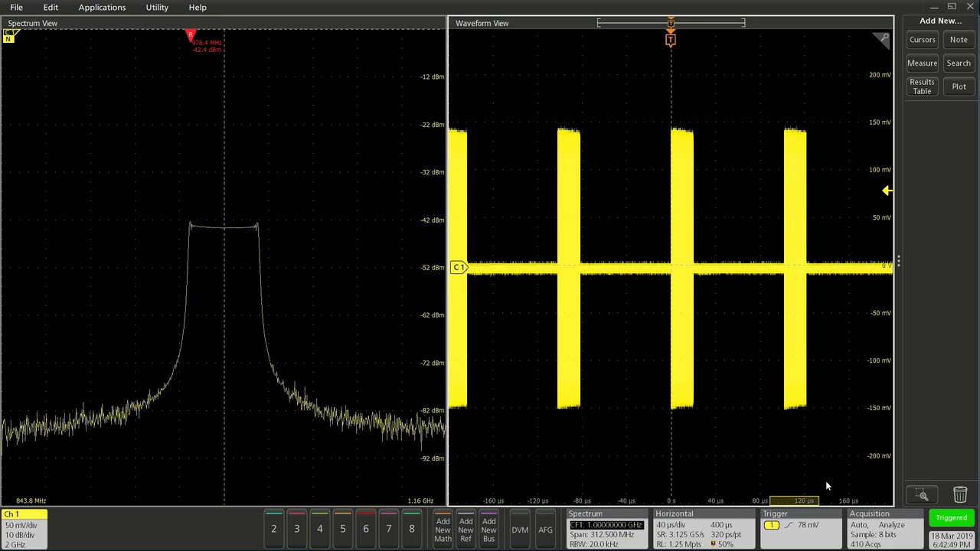980x551 pixels.
Task: Open the DVM voltmeter panel
Action: (520, 529)
